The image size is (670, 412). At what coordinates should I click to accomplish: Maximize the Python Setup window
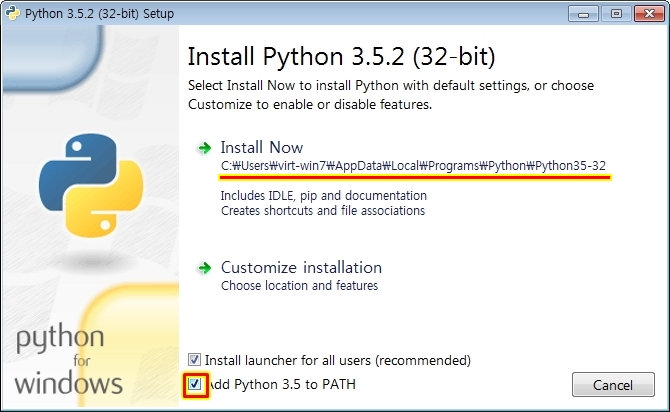(x=616, y=14)
